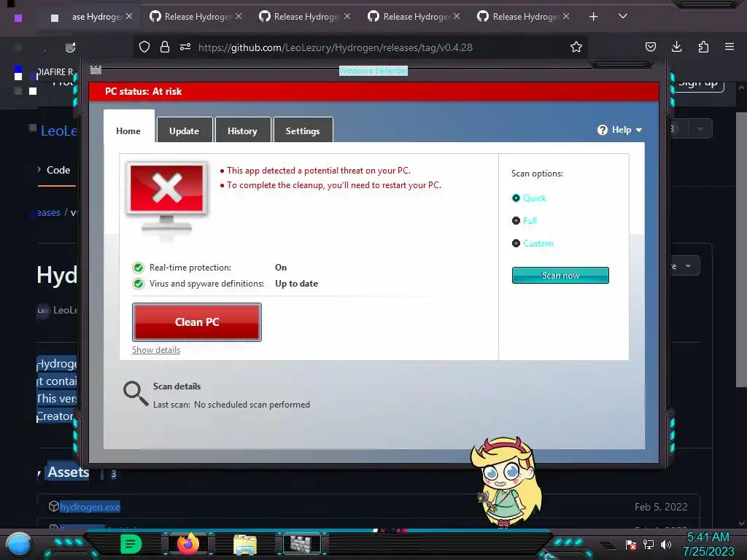Click the Clean PC button
Screen dimensions: 747x560
pos(197,322)
